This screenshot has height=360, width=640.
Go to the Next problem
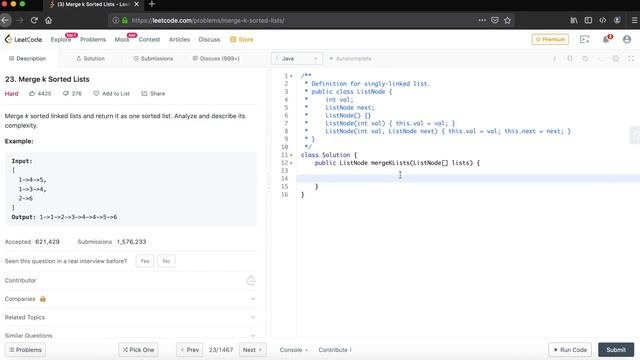[252, 350]
